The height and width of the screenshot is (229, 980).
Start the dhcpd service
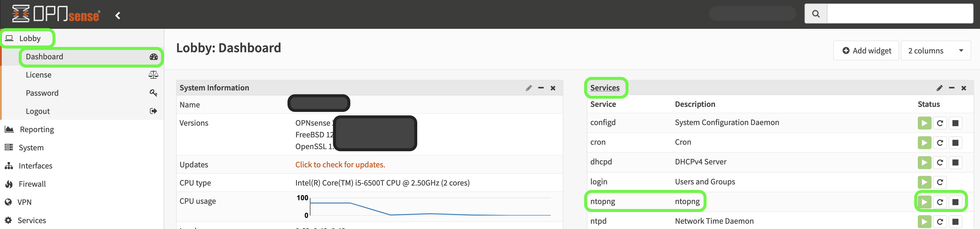925,163
